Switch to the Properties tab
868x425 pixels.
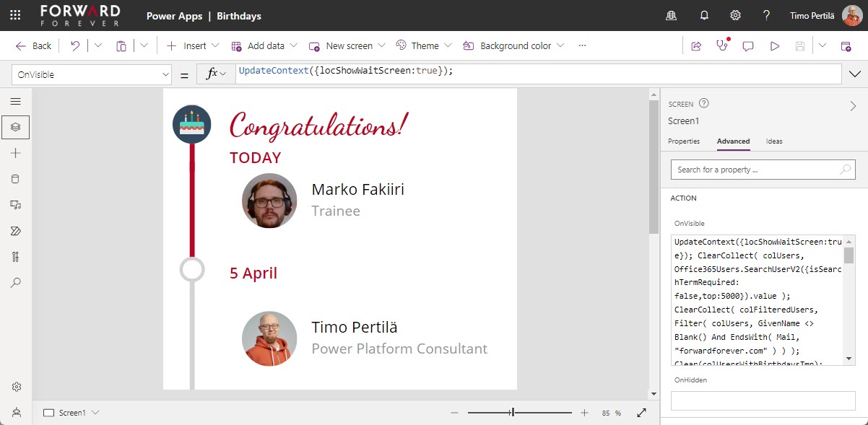[683, 141]
